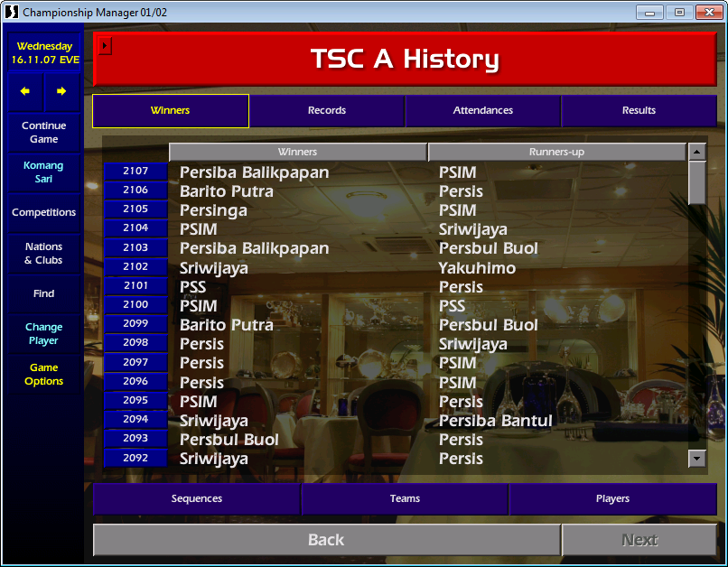Click 2094 runner-up Persiba Bantul
Screen dimensions: 728x567
pos(496,421)
